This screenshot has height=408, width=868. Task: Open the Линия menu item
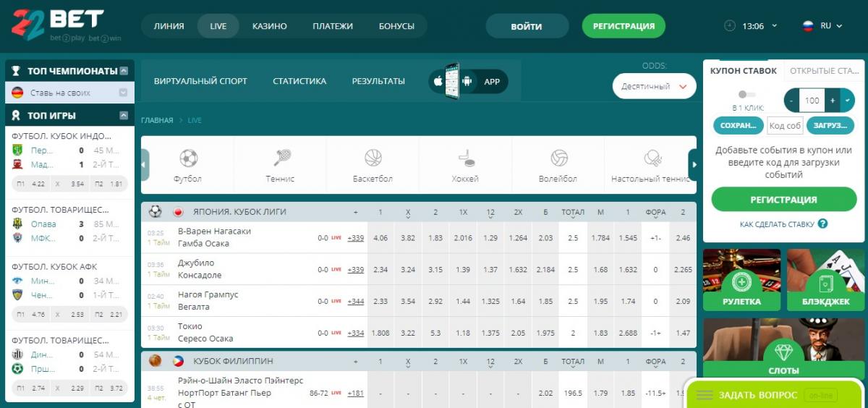coord(169,26)
